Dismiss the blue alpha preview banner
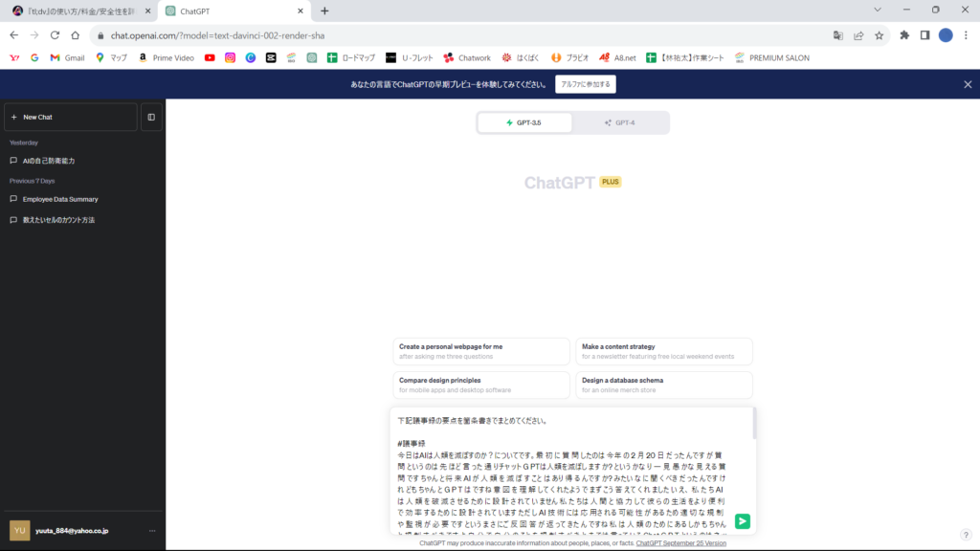 coord(968,84)
